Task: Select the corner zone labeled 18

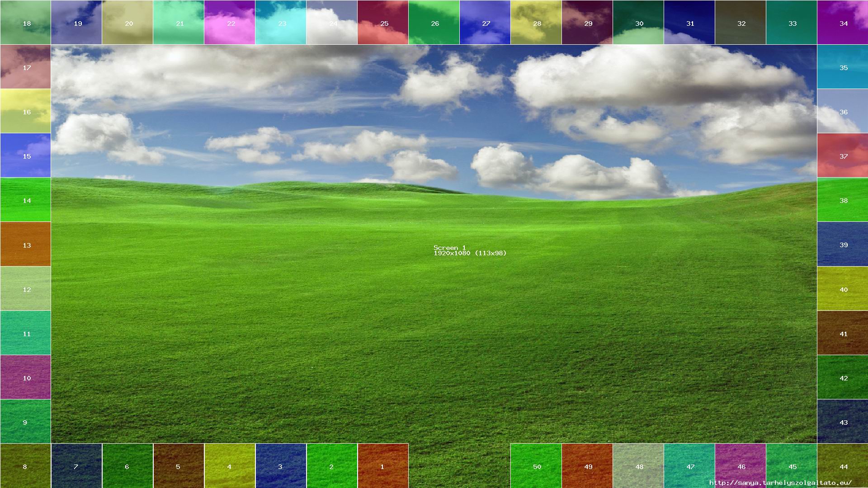Action: pyautogui.click(x=25, y=22)
